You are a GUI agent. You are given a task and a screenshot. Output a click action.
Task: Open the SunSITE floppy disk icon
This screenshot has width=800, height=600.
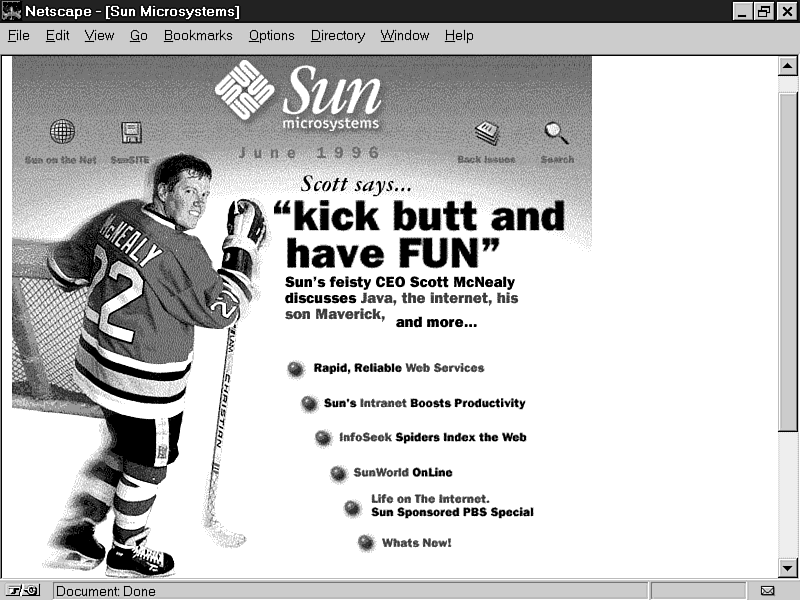click(x=131, y=132)
